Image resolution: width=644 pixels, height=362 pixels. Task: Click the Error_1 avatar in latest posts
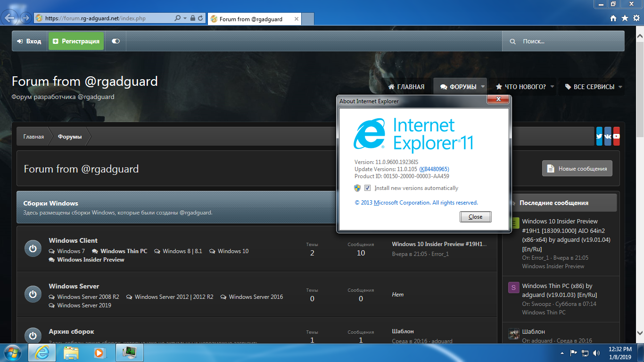point(514,223)
